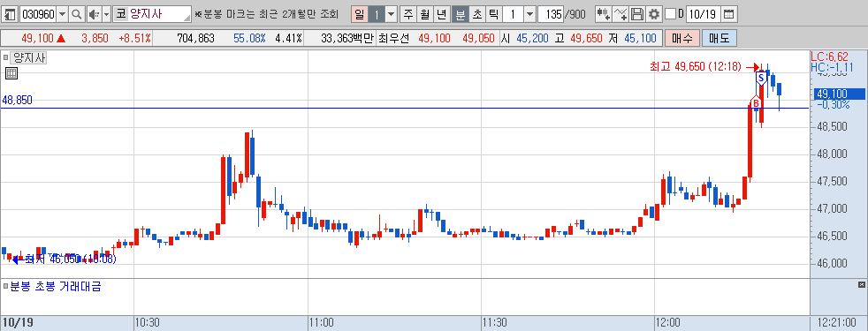
Task: Click the 매수 buy button
Action: pos(682,38)
